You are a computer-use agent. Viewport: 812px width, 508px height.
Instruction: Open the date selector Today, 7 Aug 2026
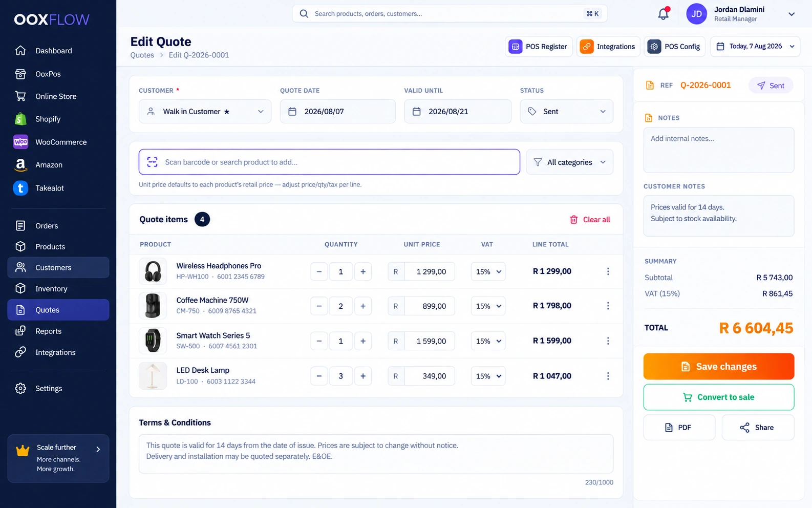tap(755, 47)
